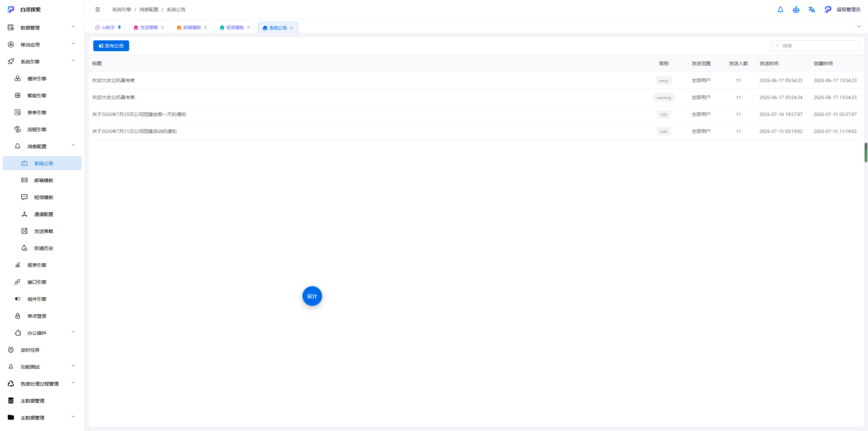This screenshot has width=868, height=431.
Task: Click the 短信模板 message icon
Action: [x=24, y=197]
